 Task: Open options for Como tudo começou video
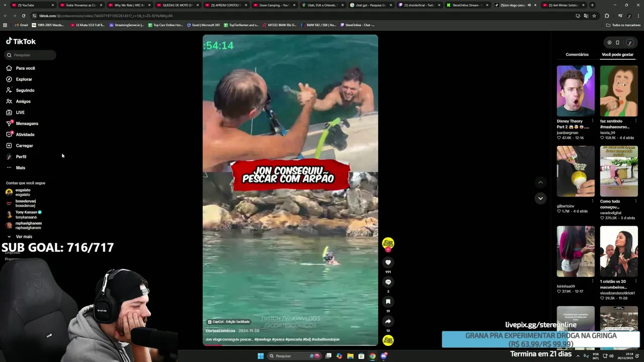tap(635, 202)
